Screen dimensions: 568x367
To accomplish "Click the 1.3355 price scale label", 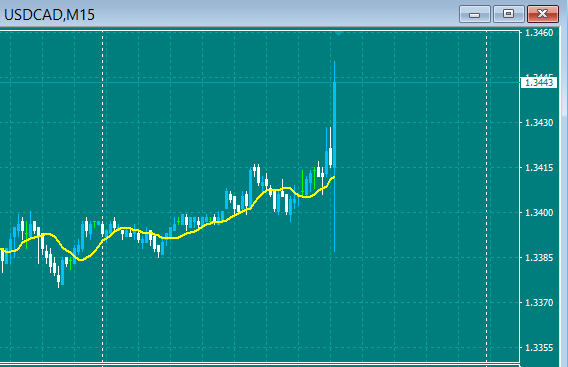I will (x=539, y=348).
